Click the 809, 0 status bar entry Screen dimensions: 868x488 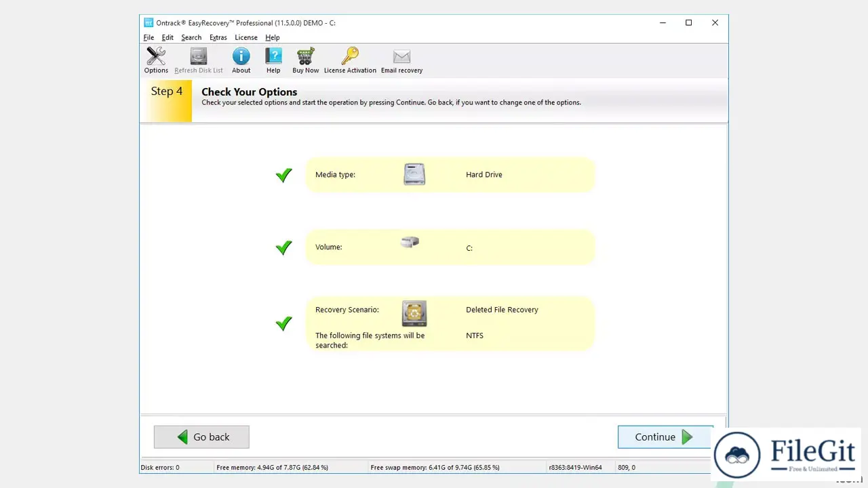point(627,468)
